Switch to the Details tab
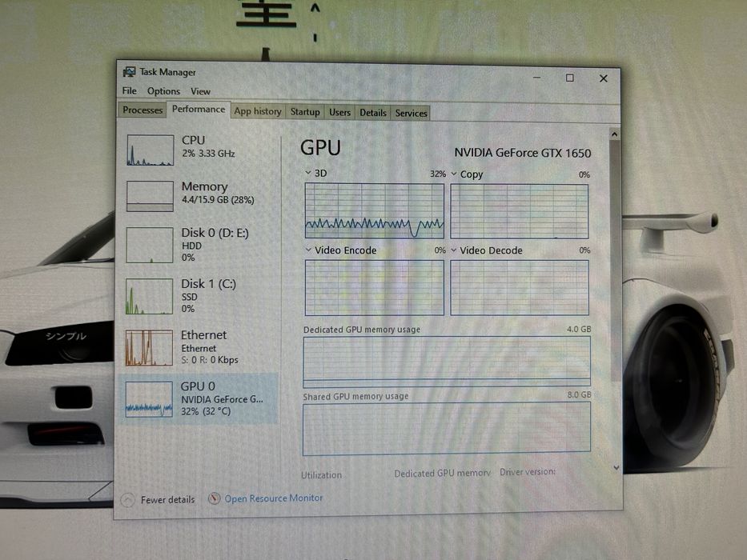747x560 pixels. pyautogui.click(x=373, y=113)
